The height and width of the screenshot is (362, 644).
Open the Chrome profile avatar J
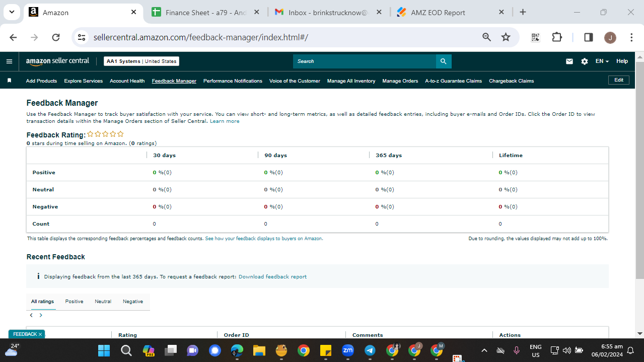(610, 37)
